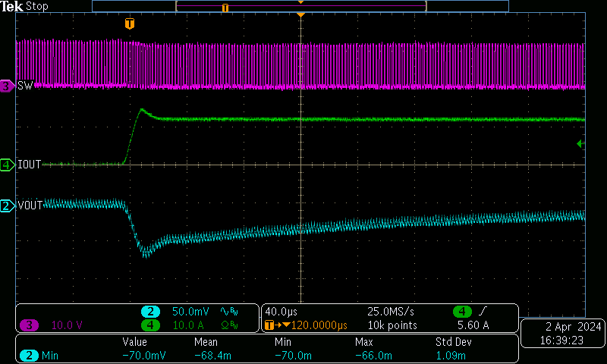Click the channel 2 VOUT waveform marker

pos(8,206)
